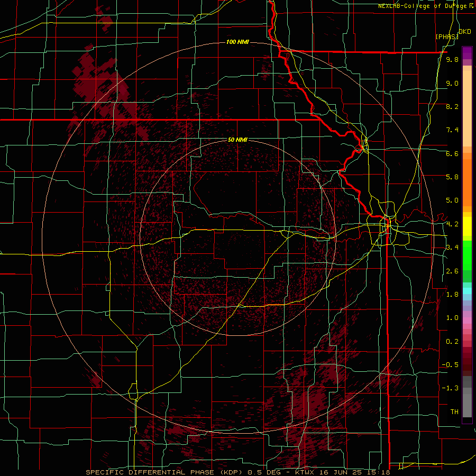Screen dimensions: 476x476
Task: Click the 5.0 value on color scale
Action: click(452, 200)
